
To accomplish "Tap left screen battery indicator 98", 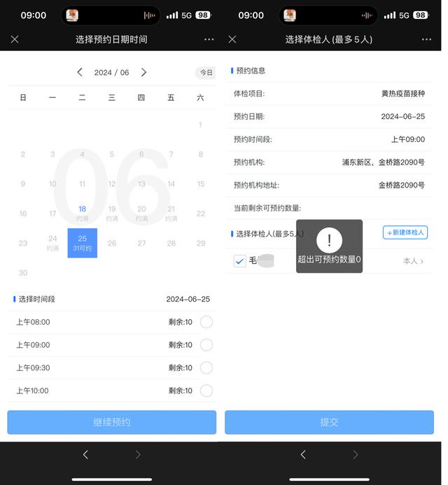I will 203,15.
